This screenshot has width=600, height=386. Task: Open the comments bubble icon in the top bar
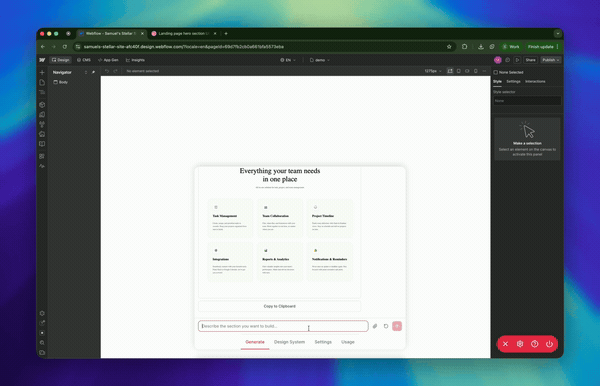(508, 60)
